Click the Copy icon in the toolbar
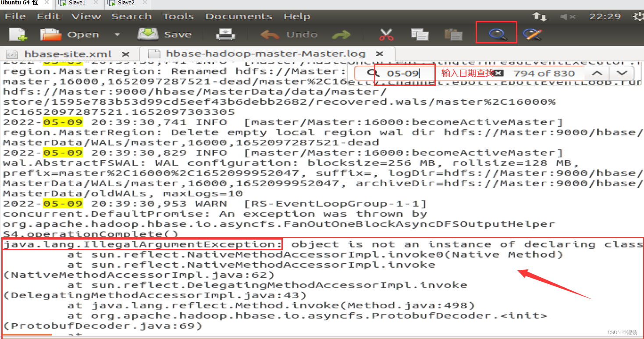 coord(420,34)
